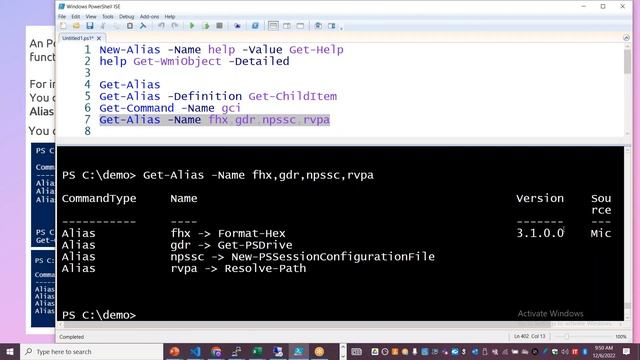Click rvpa -> Resolve-Path console row
This screenshot has height=360, width=640.
(x=238, y=269)
